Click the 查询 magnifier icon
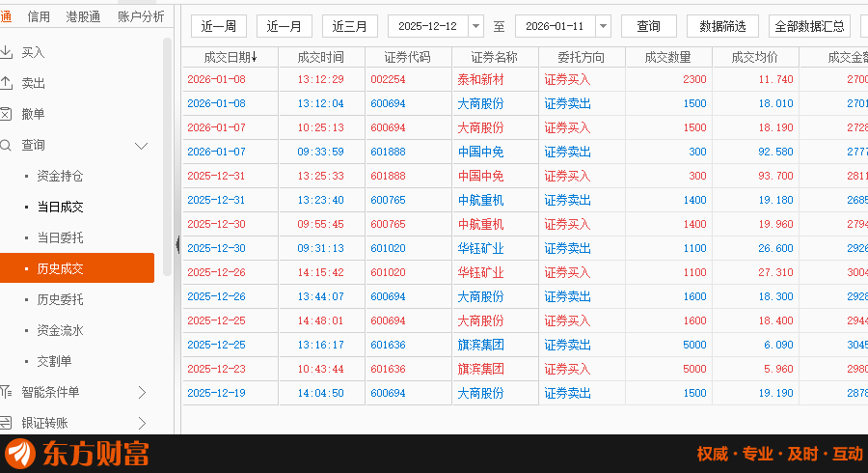 6,145
